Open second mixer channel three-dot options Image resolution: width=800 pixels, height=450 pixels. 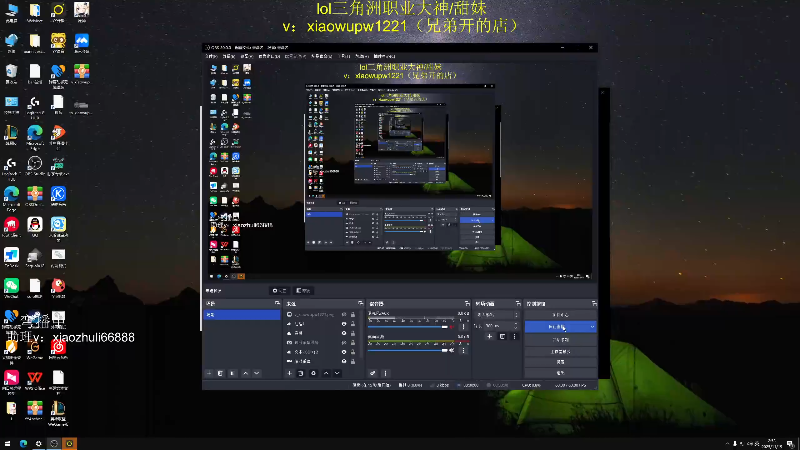pos(463,351)
